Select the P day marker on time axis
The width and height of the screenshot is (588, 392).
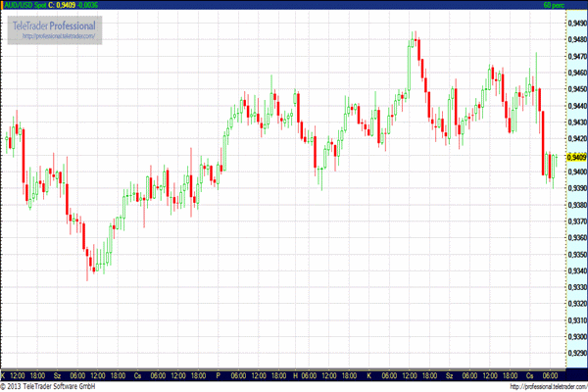coord(217,375)
